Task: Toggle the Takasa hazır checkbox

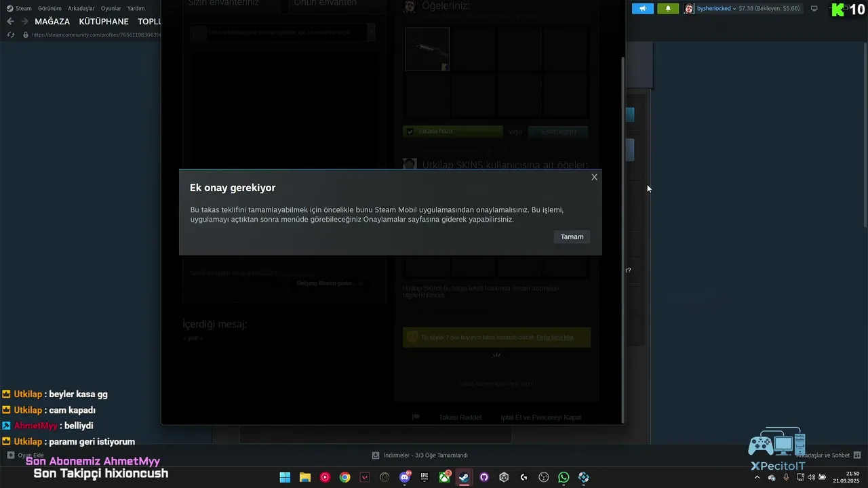Action: coord(410,131)
